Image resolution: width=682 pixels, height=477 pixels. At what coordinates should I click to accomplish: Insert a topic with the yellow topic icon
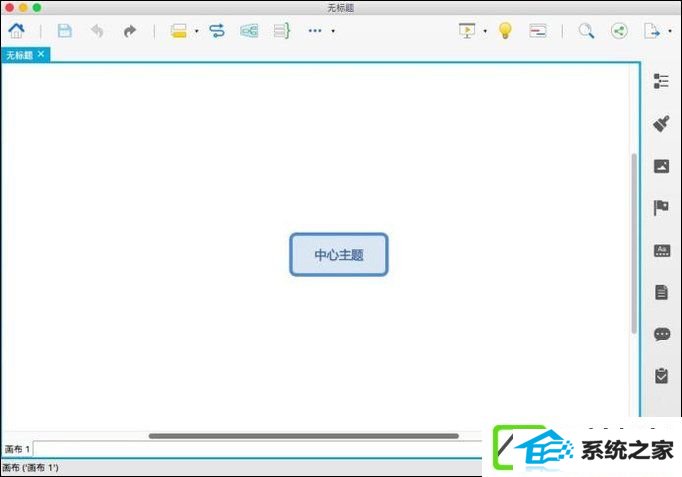pyautogui.click(x=179, y=31)
